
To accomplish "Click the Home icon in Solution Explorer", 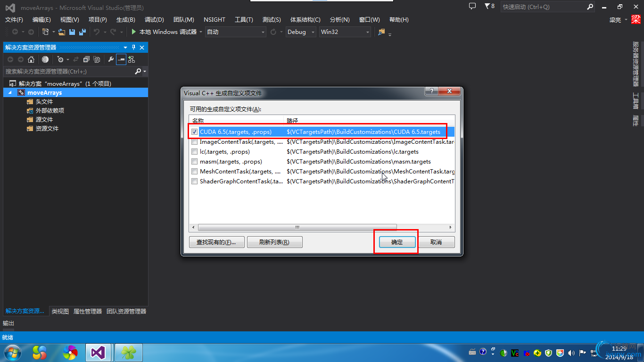I will coord(31,59).
